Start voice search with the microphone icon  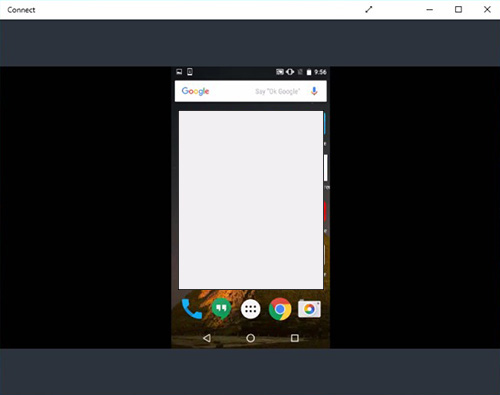click(x=314, y=91)
